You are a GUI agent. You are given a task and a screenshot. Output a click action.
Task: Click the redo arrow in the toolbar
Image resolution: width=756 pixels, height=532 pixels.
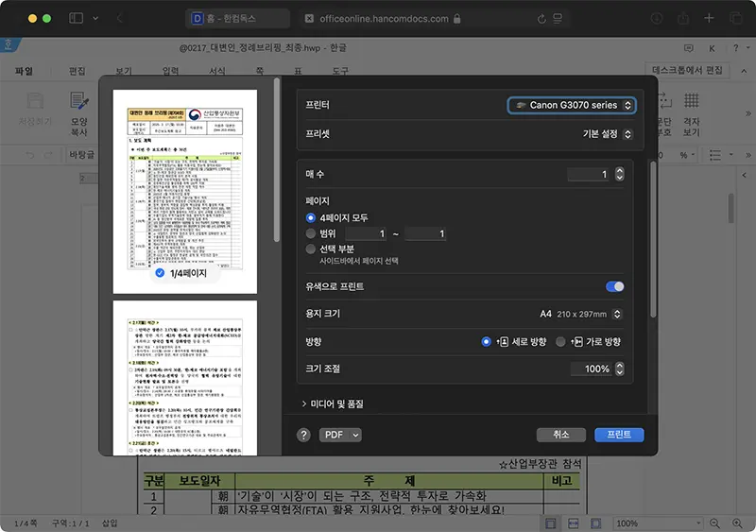[48, 155]
